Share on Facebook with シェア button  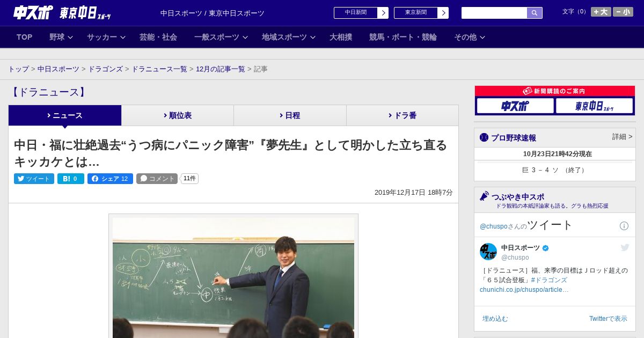110,179
